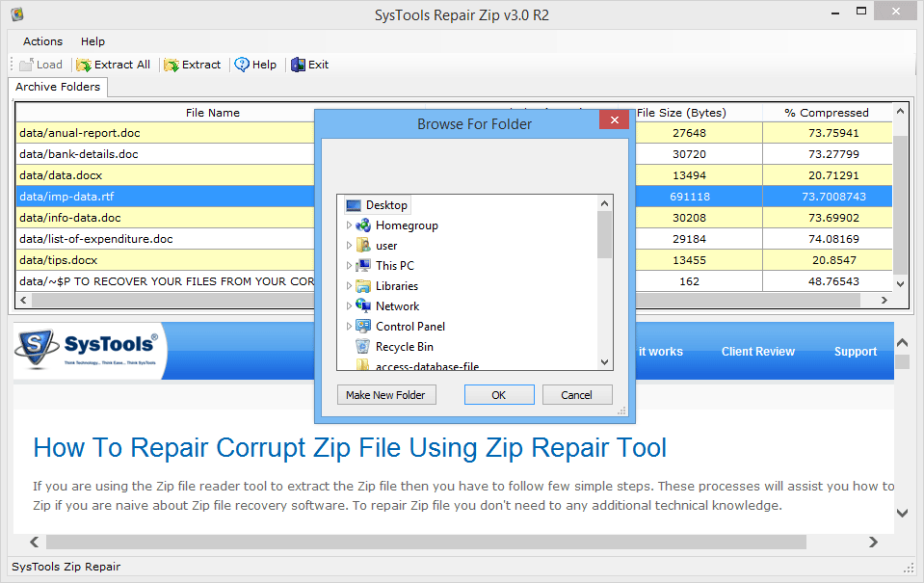Image resolution: width=924 pixels, height=583 pixels.
Task: Click the Extract All toolbar label
Action: 122,65
